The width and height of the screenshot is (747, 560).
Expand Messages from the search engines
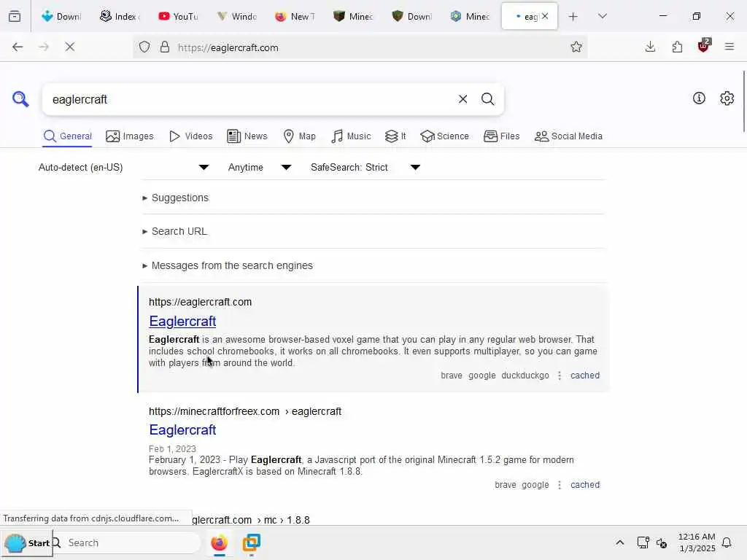(x=228, y=265)
